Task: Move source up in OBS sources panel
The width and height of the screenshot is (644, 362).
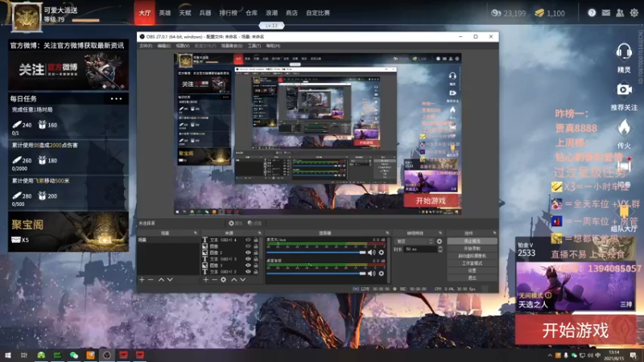Action: pos(233,279)
